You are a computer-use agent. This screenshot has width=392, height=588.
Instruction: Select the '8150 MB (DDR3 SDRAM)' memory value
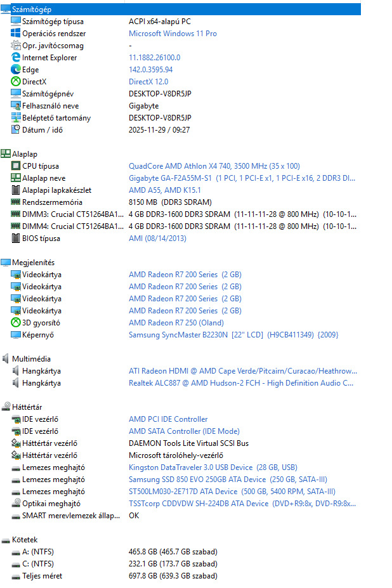pos(170,202)
